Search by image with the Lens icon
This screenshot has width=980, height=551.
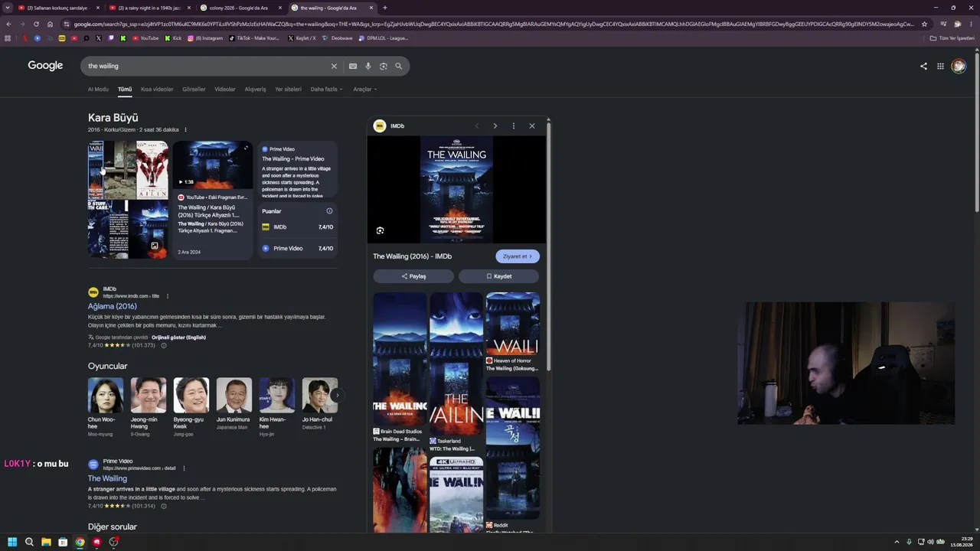point(384,67)
